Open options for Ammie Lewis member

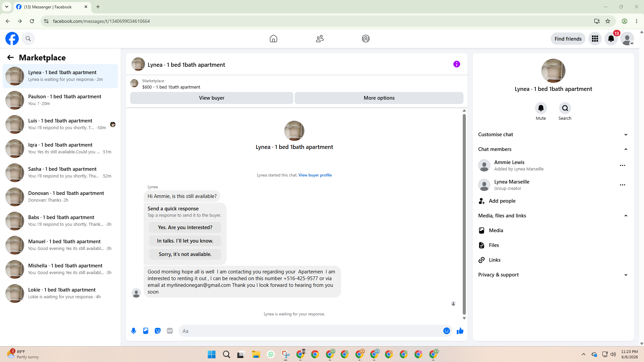(623, 165)
